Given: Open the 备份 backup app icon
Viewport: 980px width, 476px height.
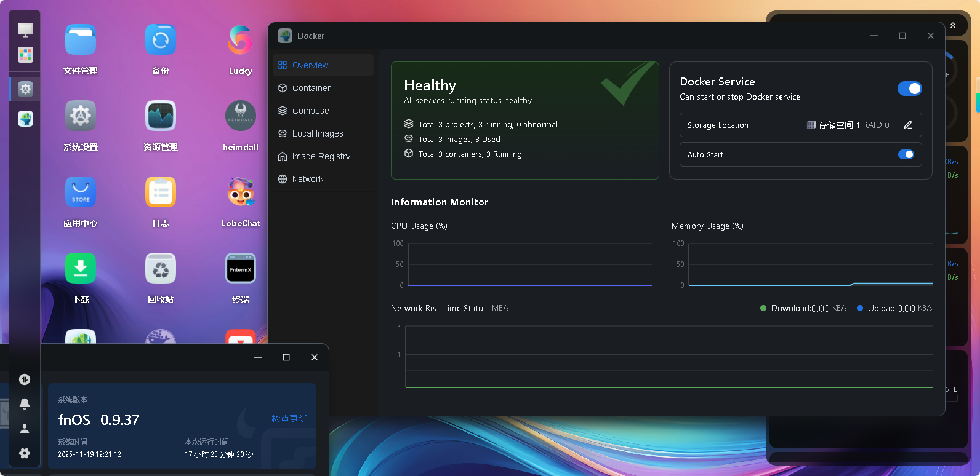Looking at the screenshot, I should 161,40.
